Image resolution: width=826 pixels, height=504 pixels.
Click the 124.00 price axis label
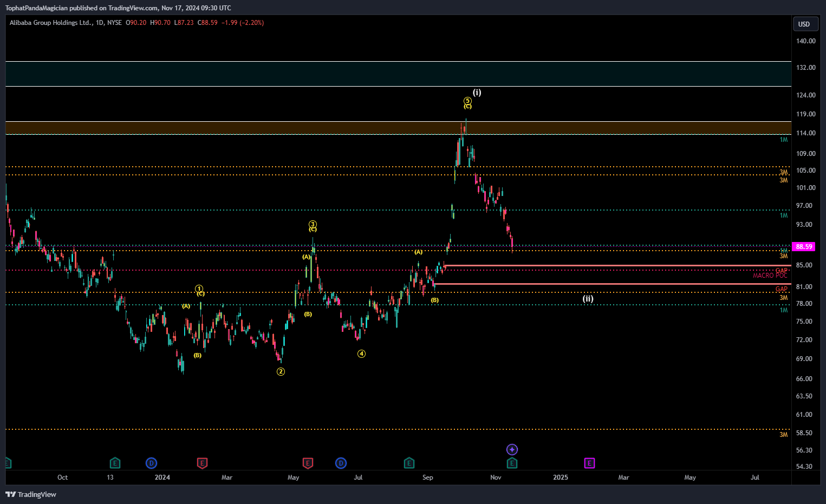click(x=805, y=95)
